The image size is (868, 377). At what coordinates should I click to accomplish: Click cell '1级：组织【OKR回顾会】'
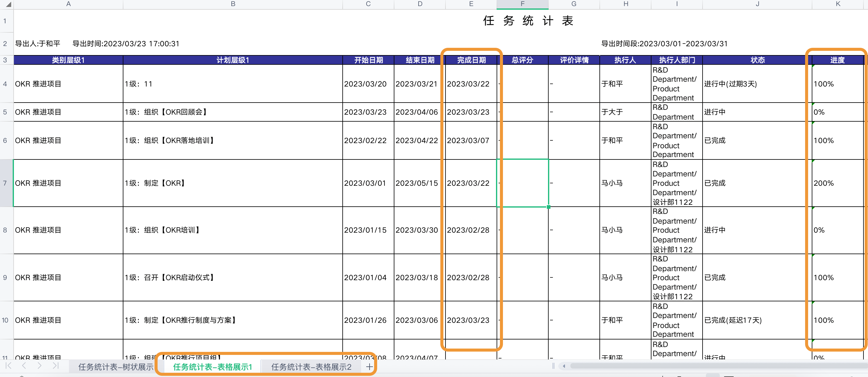[x=233, y=112]
